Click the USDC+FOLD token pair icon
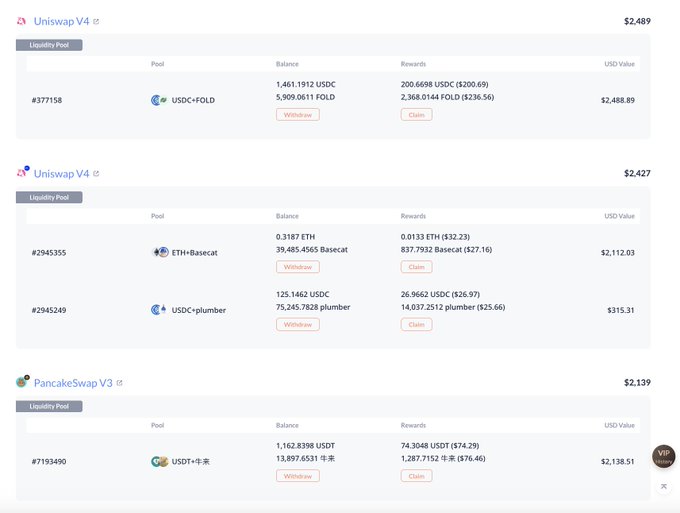This screenshot has width=680, height=513. (x=159, y=100)
